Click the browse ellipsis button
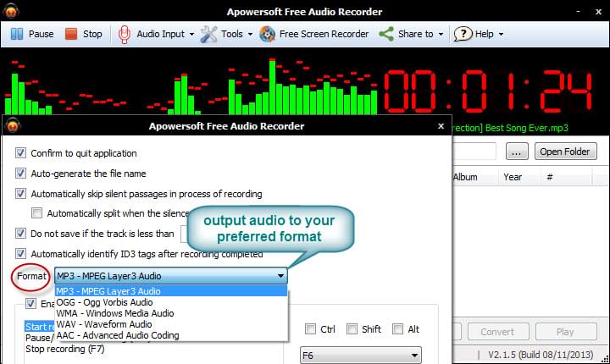Viewport: 610px width, 364px height. (518, 152)
